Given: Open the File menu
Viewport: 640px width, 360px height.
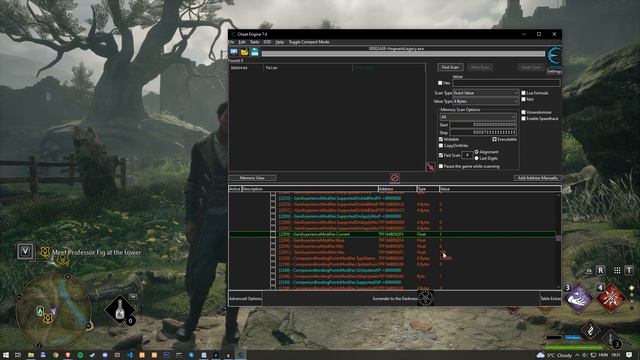Looking at the screenshot, I should (231, 42).
